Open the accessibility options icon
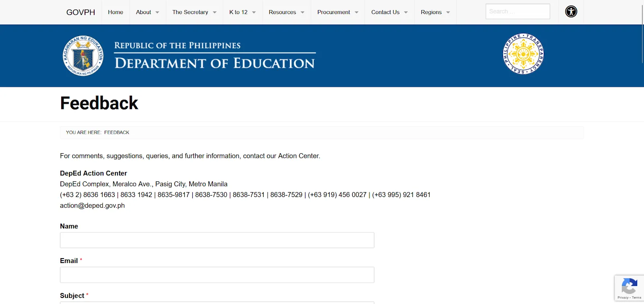The width and height of the screenshot is (644, 304). click(571, 12)
